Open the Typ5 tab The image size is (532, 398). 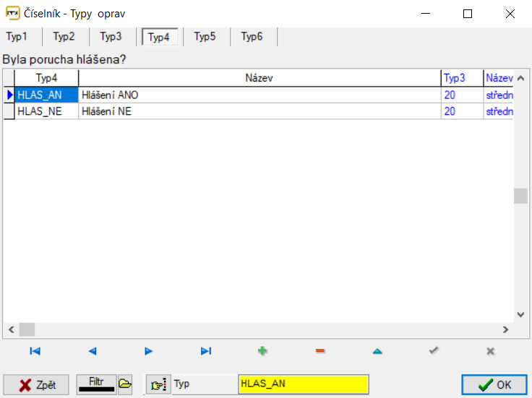pos(205,36)
